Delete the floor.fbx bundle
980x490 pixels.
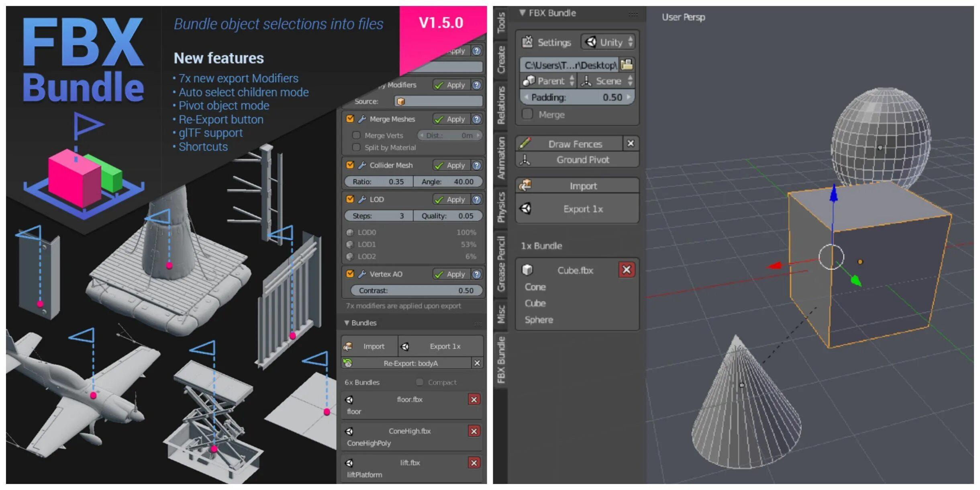(474, 399)
